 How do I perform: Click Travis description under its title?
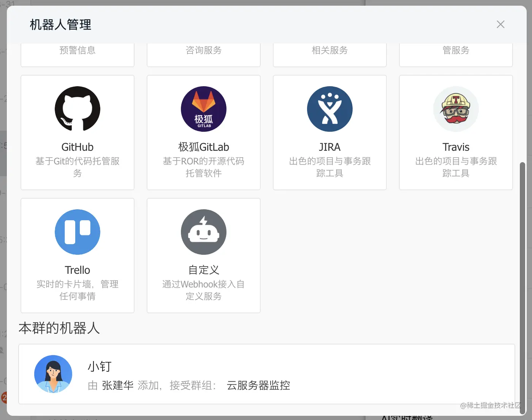456,167
